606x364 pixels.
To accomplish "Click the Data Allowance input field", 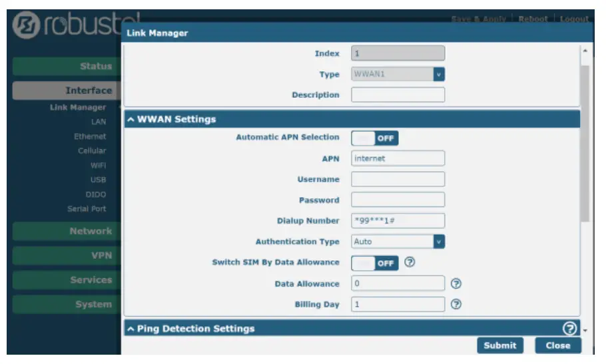I will click(398, 283).
